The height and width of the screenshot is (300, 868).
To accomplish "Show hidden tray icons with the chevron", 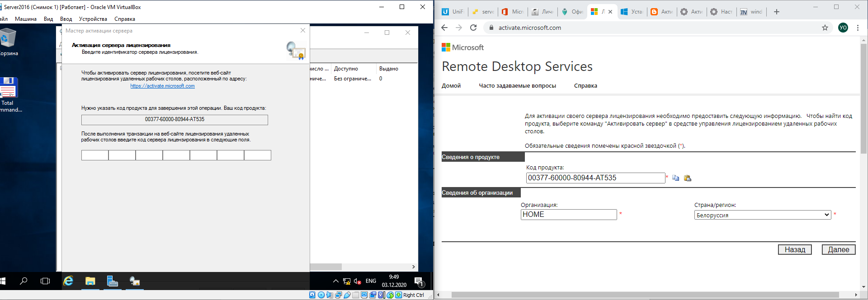I will [x=335, y=281].
